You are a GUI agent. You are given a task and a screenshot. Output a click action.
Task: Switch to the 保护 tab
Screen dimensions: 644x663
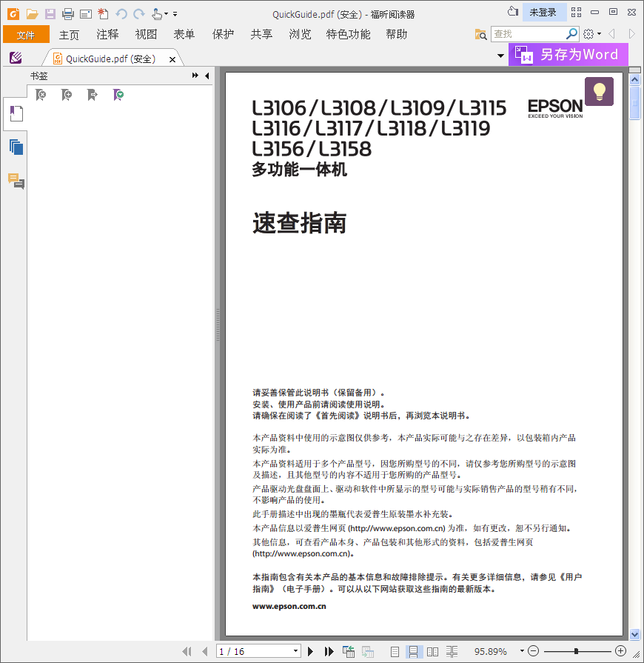[223, 34]
